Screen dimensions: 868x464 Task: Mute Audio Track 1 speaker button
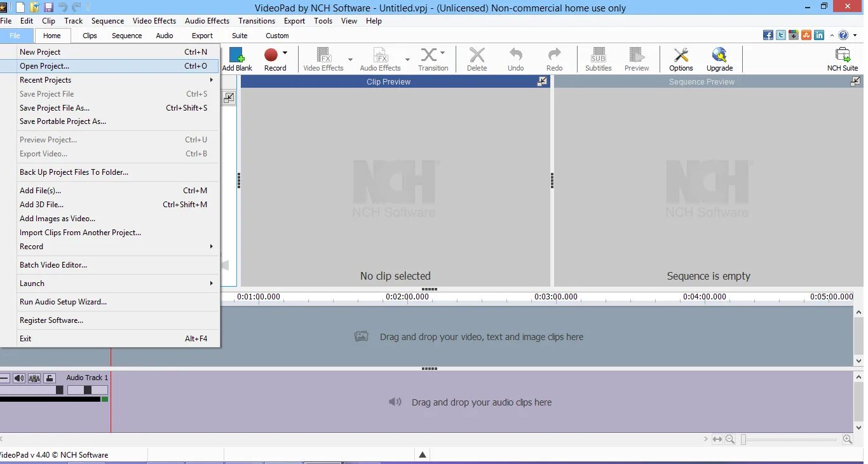19,378
